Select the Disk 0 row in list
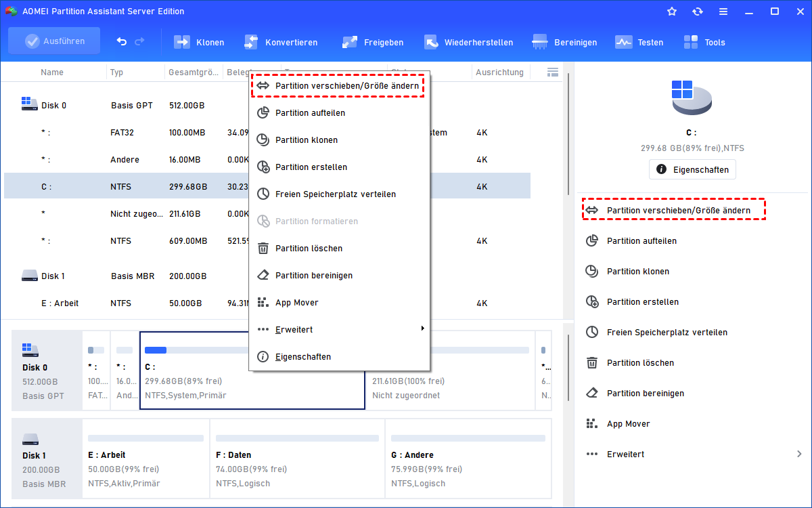 point(267,106)
